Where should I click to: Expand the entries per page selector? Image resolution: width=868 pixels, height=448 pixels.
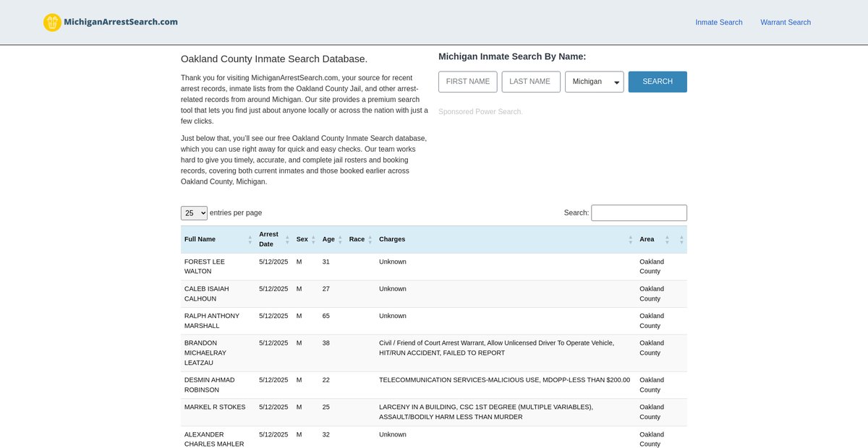[x=194, y=213]
